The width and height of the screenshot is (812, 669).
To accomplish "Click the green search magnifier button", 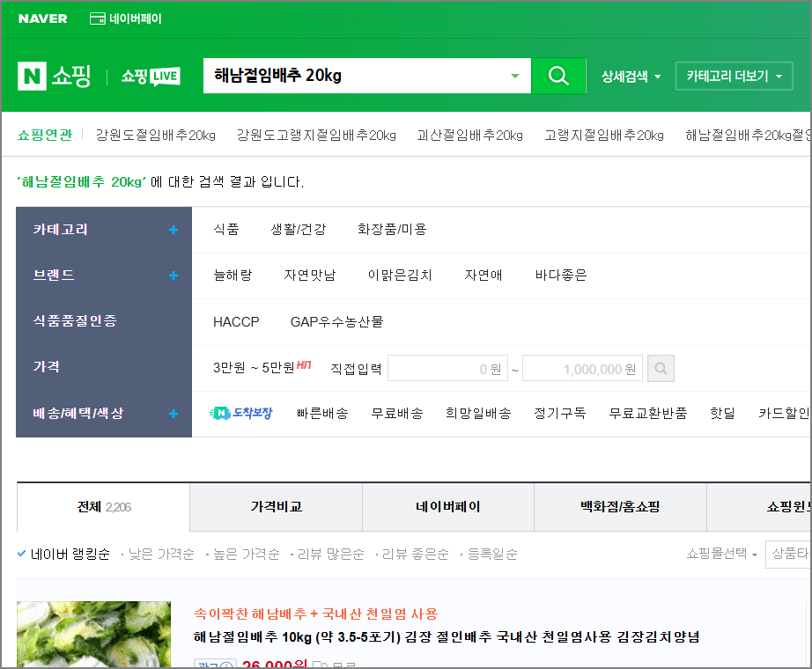I will pos(558,76).
